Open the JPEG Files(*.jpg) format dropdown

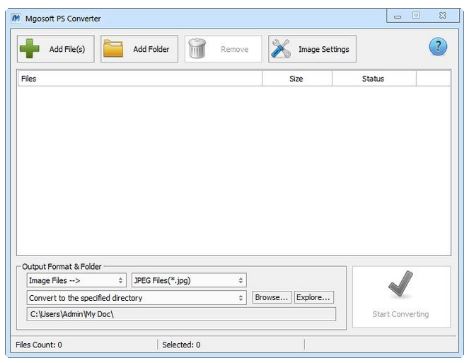pyautogui.click(x=189, y=280)
